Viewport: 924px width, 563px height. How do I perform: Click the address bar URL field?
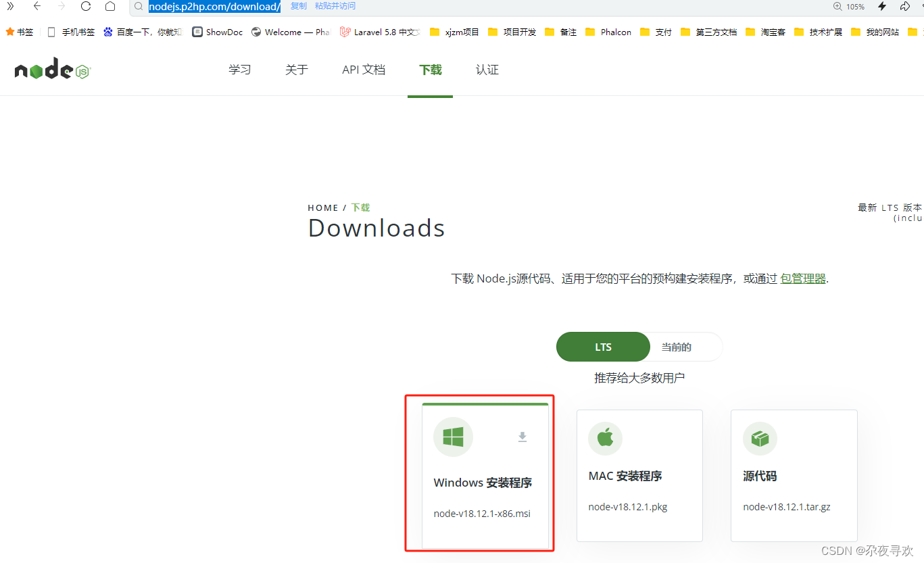click(x=214, y=7)
